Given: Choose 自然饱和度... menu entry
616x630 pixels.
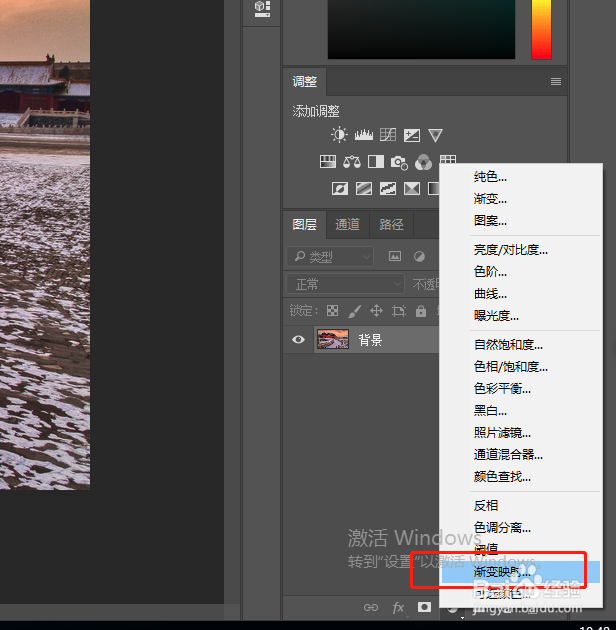Looking at the screenshot, I should click(x=521, y=345).
